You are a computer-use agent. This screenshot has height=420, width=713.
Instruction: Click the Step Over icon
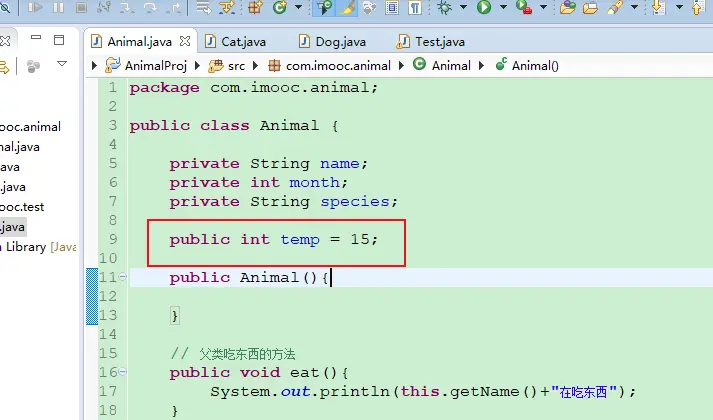tap(150, 7)
